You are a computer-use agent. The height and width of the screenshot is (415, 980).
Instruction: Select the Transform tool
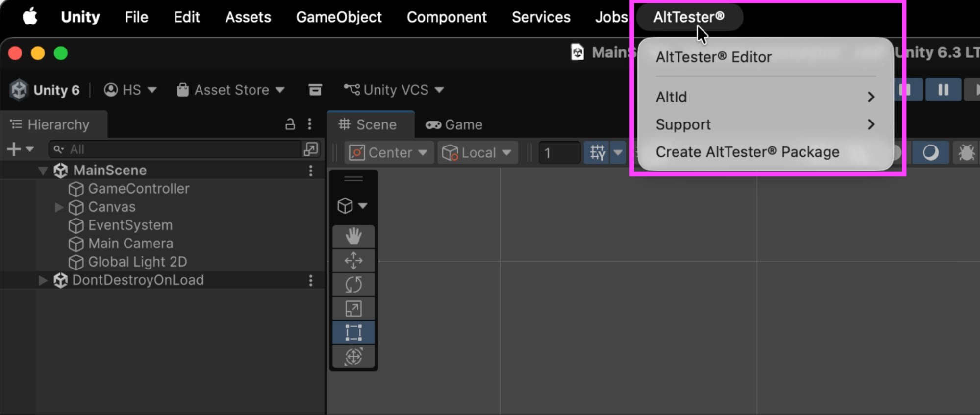pyautogui.click(x=353, y=357)
